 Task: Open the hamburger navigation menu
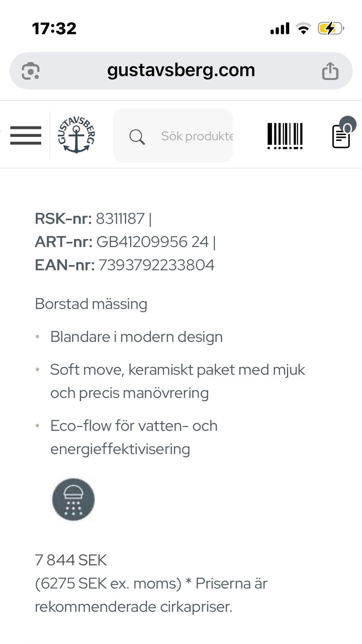pos(26,136)
